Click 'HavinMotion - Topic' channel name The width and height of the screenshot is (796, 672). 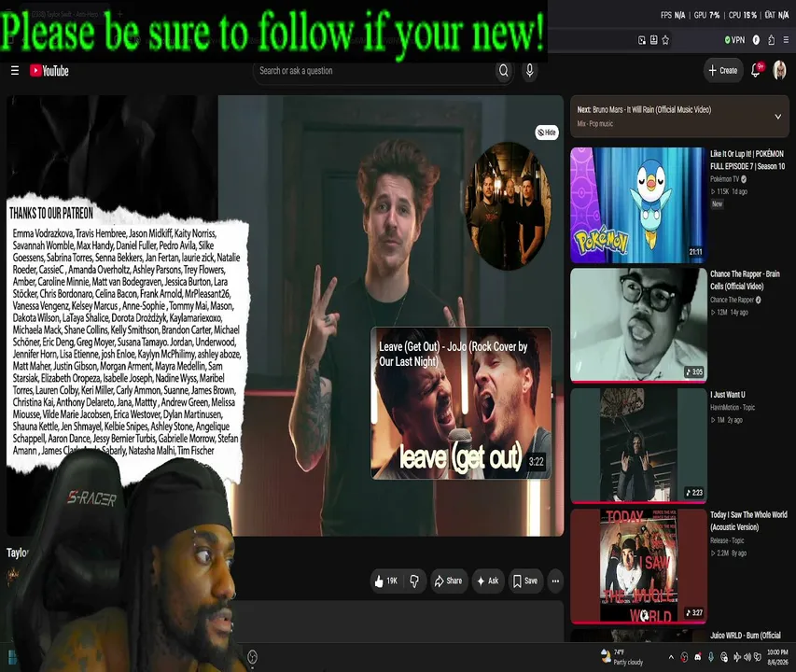click(x=732, y=407)
